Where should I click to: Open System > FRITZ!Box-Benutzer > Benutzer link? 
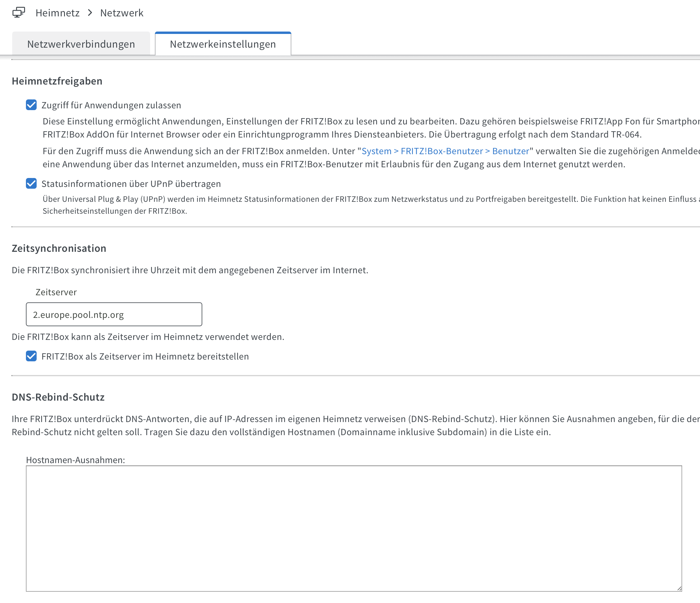click(x=445, y=151)
